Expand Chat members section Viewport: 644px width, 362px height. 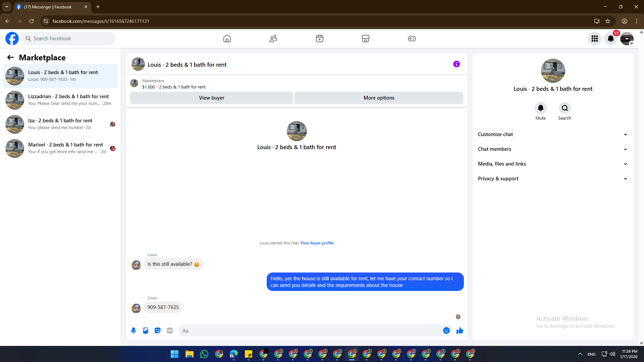click(552, 149)
